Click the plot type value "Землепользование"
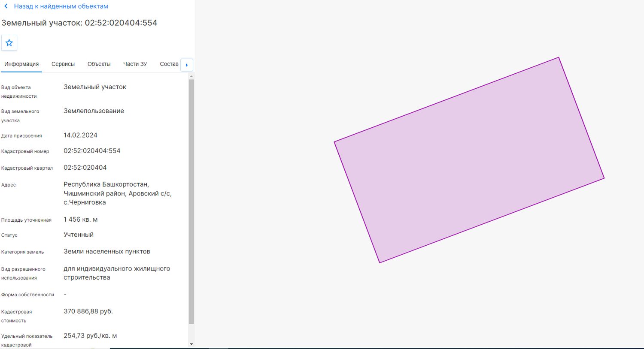This screenshot has width=644, height=349. pyautogui.click(x=94, y=111)
